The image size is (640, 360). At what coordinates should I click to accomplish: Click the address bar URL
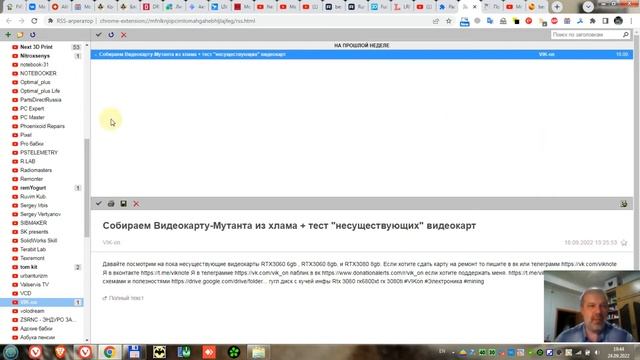177,21
